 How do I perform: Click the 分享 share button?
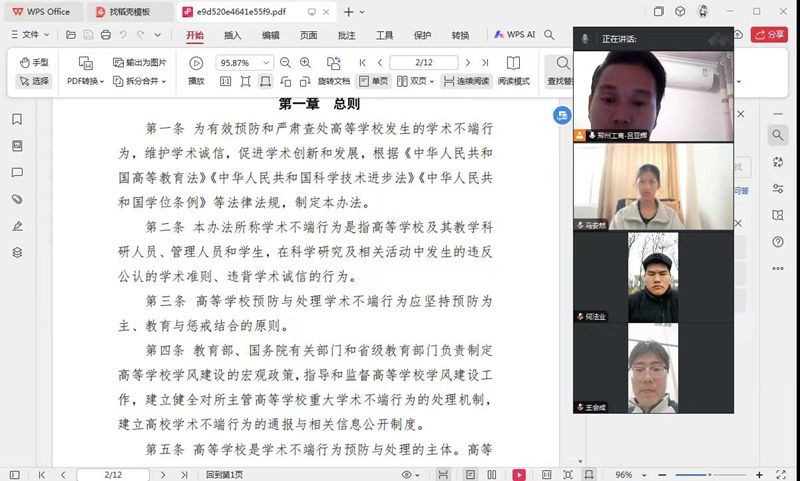point(769,35)
